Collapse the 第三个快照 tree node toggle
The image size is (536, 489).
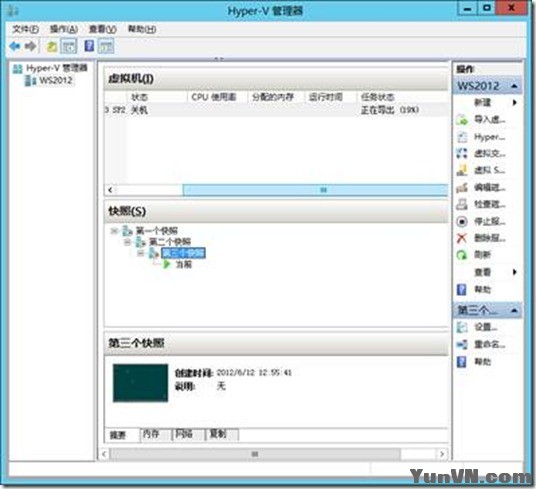coord(140,253)
